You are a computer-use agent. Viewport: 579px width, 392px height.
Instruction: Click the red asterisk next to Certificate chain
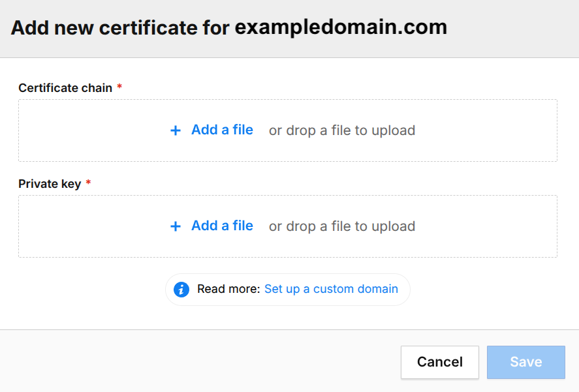coord(119,87)
